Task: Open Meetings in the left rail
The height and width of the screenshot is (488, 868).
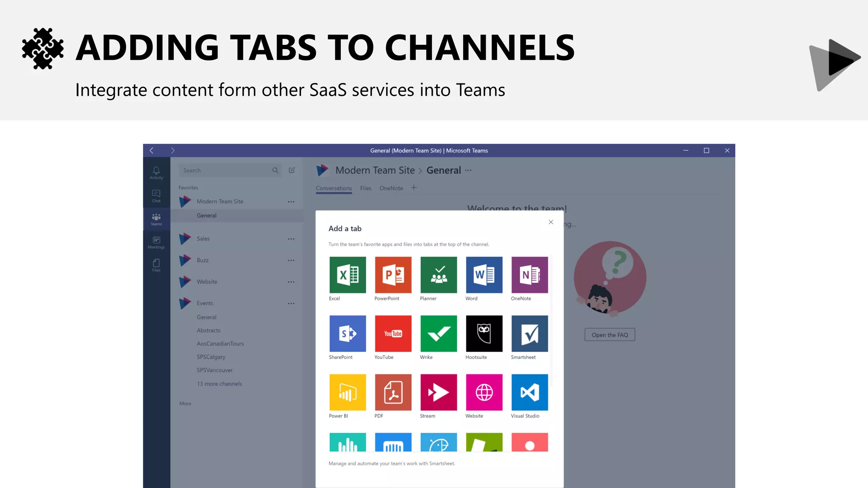Action: pyautogui.click(x=156, y=243)
